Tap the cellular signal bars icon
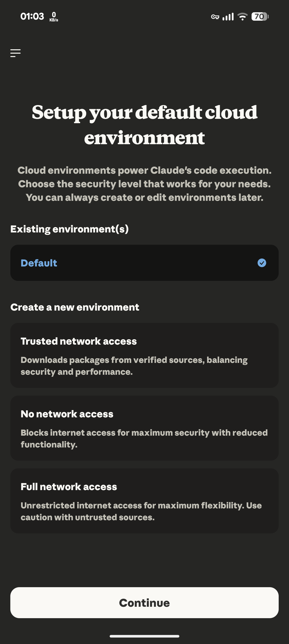Screen dimensions: 289x644 click(x=228, y=17)
